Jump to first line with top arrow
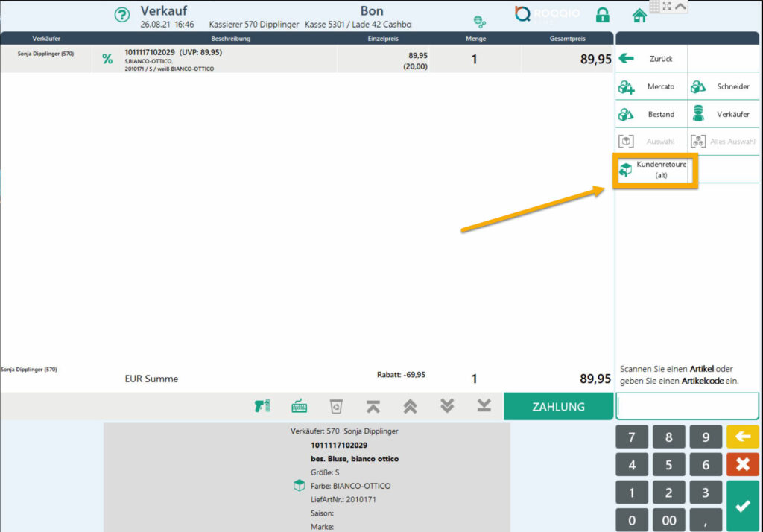Image resolution: width=763 pixels, height=532 pixels. 373,406
